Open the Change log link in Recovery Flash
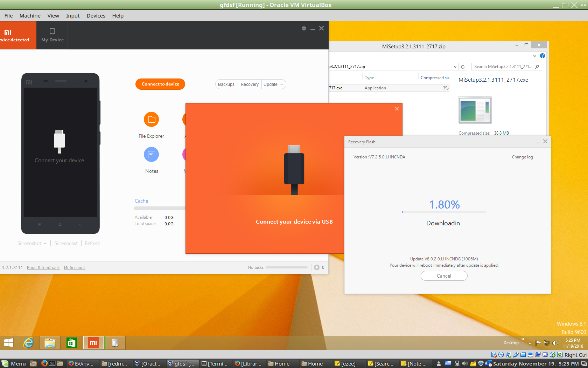 pyautogui.click(x=523, y=157)
